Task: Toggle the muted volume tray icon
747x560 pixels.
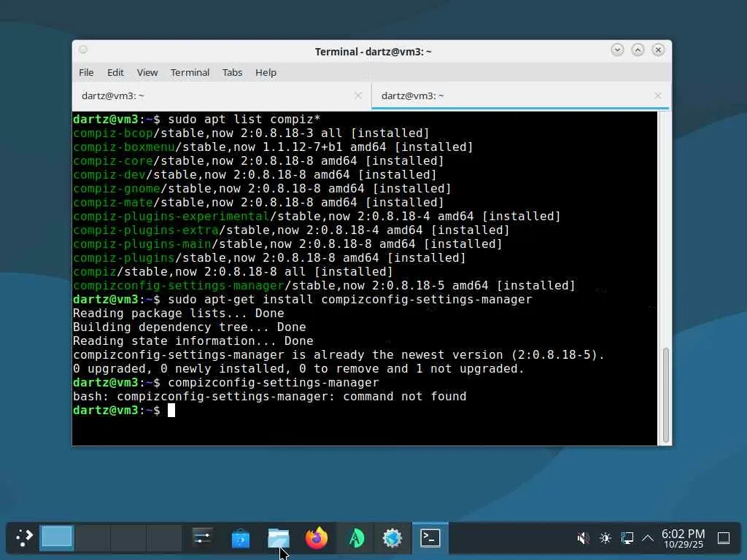Action: 583,539
